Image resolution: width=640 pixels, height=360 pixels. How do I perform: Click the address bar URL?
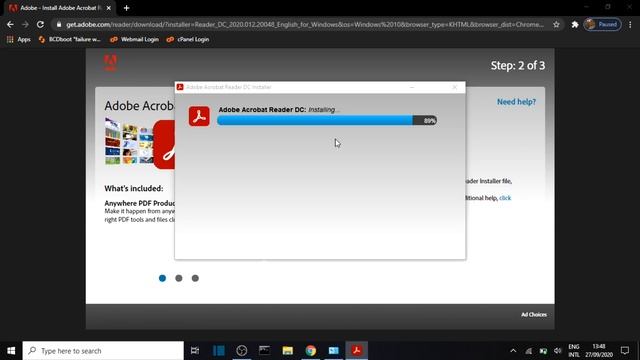pyautogui.click(x=305, y=24)
